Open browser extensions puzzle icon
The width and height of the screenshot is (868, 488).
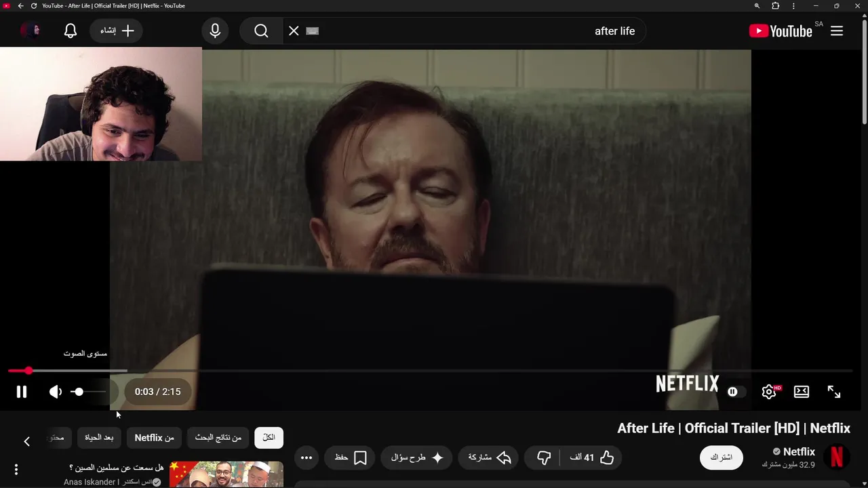click(x=776, y=6)
